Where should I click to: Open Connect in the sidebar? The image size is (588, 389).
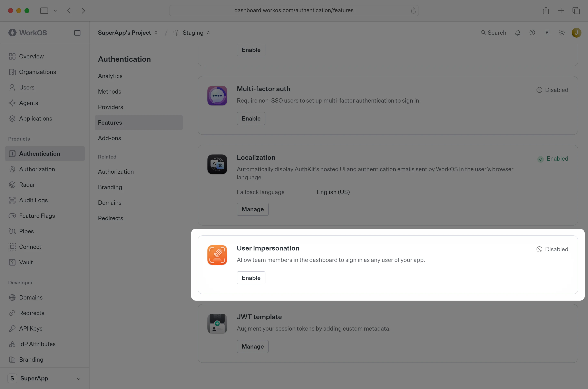(x=45, y=247)
